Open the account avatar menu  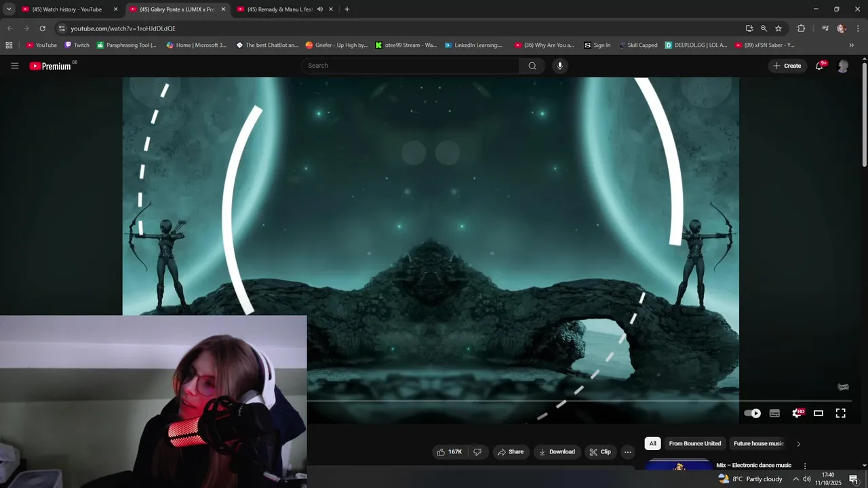(x=843, y=66)
